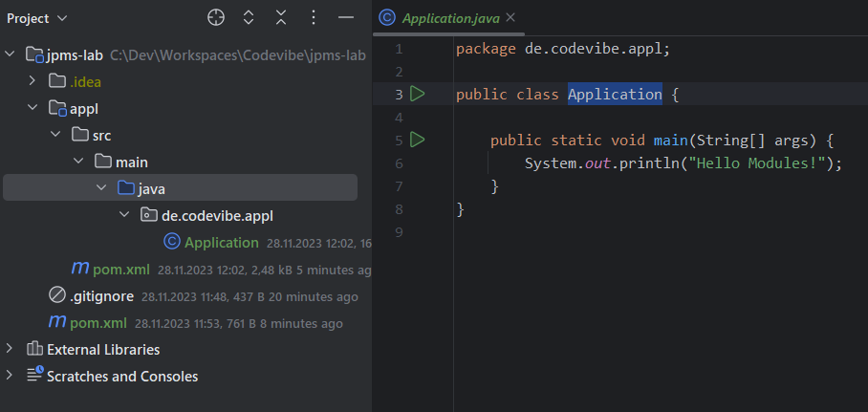
Task: Select the Application class in the tree
Action: tap(222, 243)
